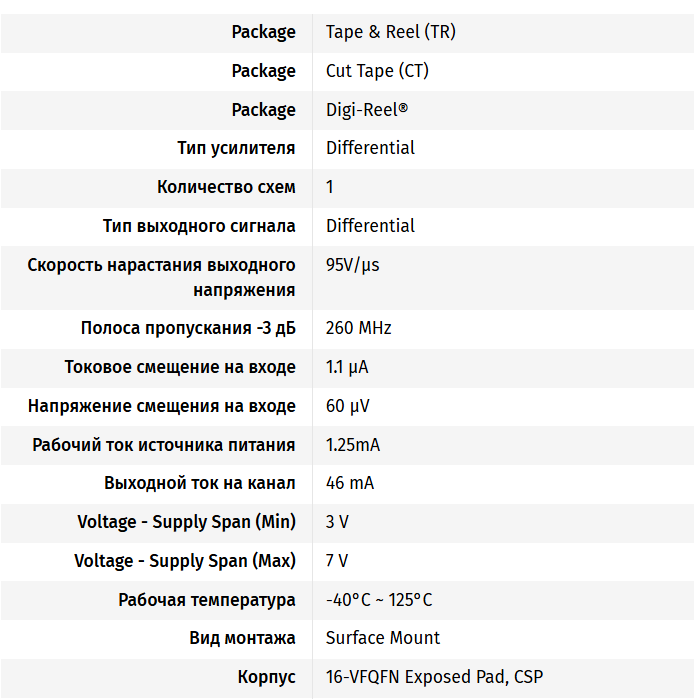Click the "16-VFQFN Exposed Pad, CSP" value

pyautogui.click(x=434, y=677)
